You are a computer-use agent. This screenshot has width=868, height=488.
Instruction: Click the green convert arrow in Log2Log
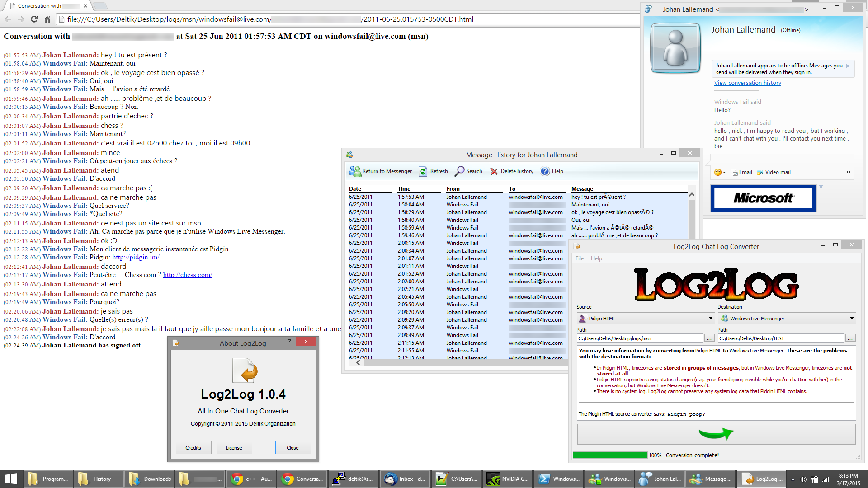(716, 434)
